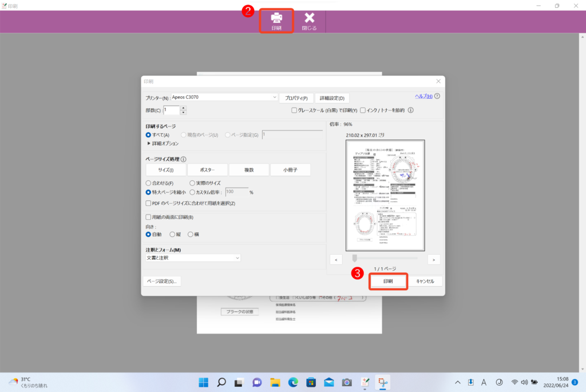Click the X close icon in purple toolbar
The width and height of the screenshot is (586, 392).
pos(310,18)
